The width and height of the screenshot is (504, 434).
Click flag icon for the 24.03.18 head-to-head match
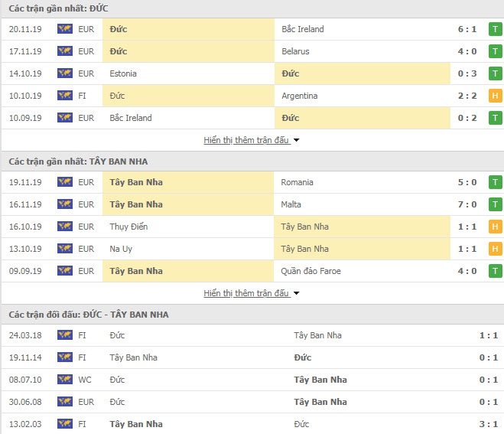[x=64, y=335]
